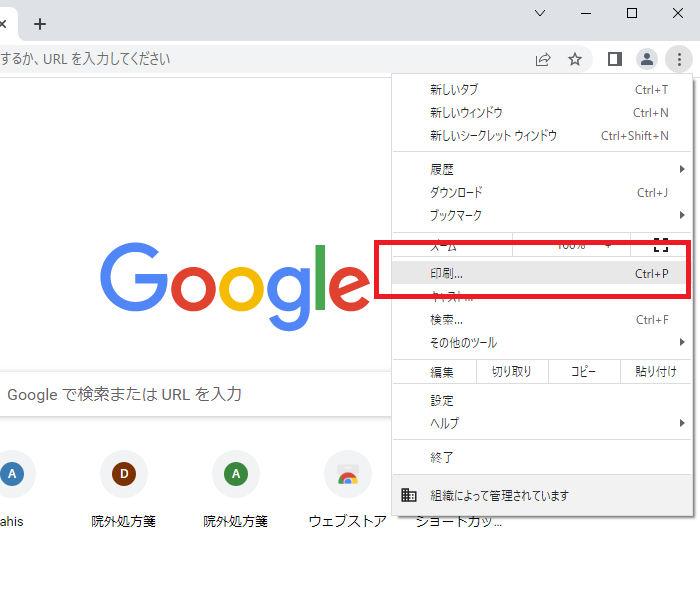This screenshot has width=700, height=590.
Task: Open the shortcut with brown D icon
Action: tap(124, 474)
